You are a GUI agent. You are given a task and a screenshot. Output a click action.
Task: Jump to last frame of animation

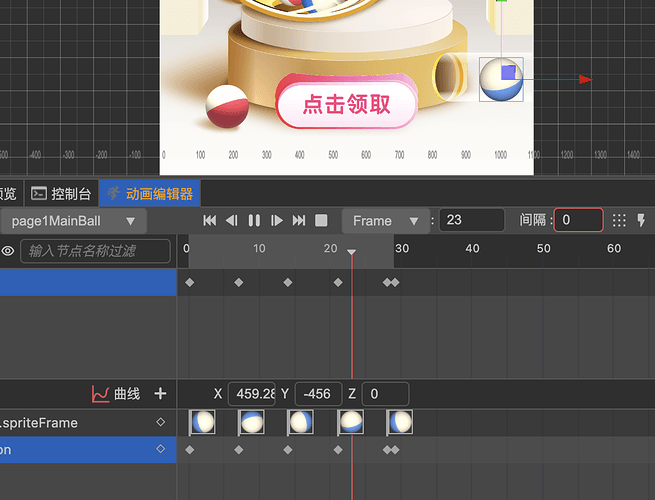tap(299, 221)
